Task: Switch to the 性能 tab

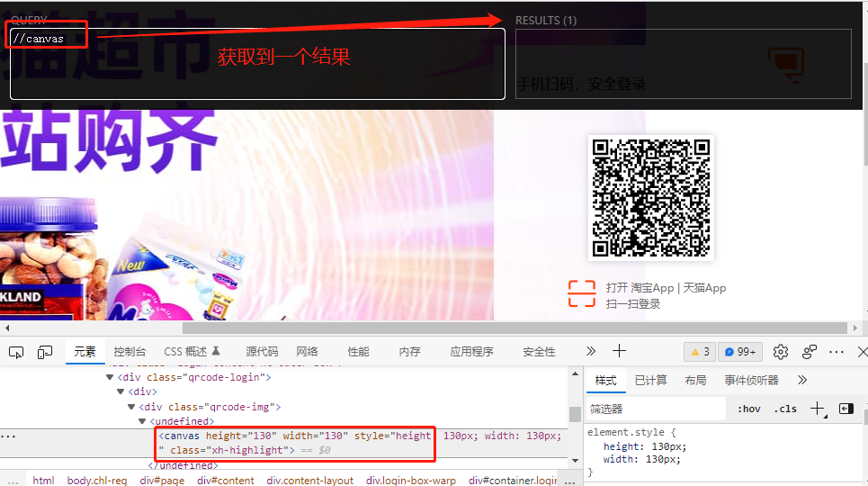Action: tap(358, 352)
